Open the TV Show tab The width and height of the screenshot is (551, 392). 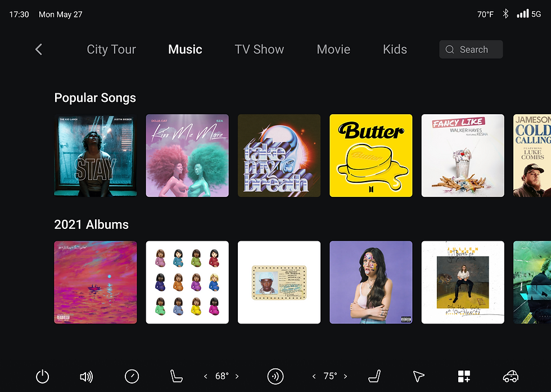tap(259, 49)
